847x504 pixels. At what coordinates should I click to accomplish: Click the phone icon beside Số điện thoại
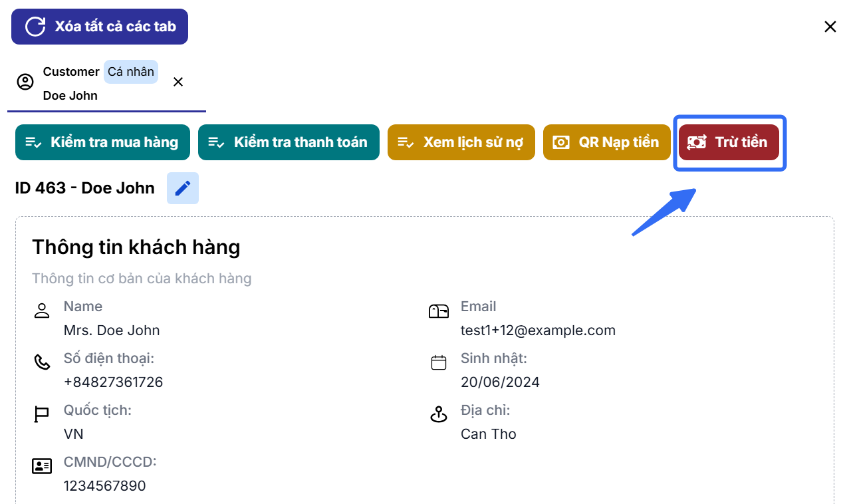[x=42, y=362]
